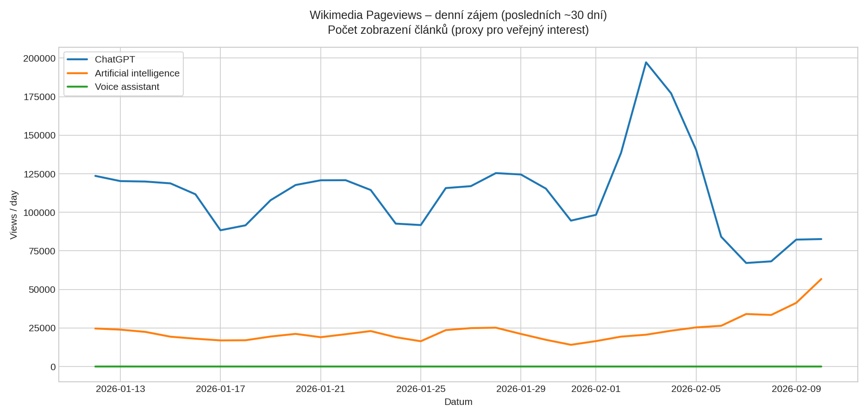Click the ChatGPT legend entry
This screenshot has width=868, height=417.
115,59
